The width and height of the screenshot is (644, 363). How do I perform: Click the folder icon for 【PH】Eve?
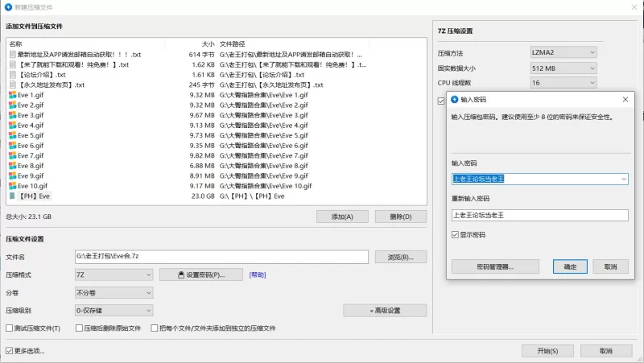[12, 196]
